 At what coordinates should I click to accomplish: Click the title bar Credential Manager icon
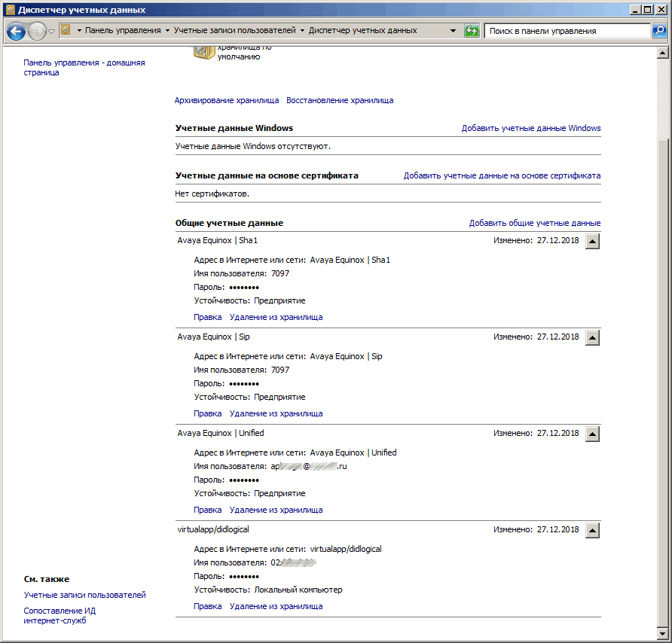click(x=11, y=10)
